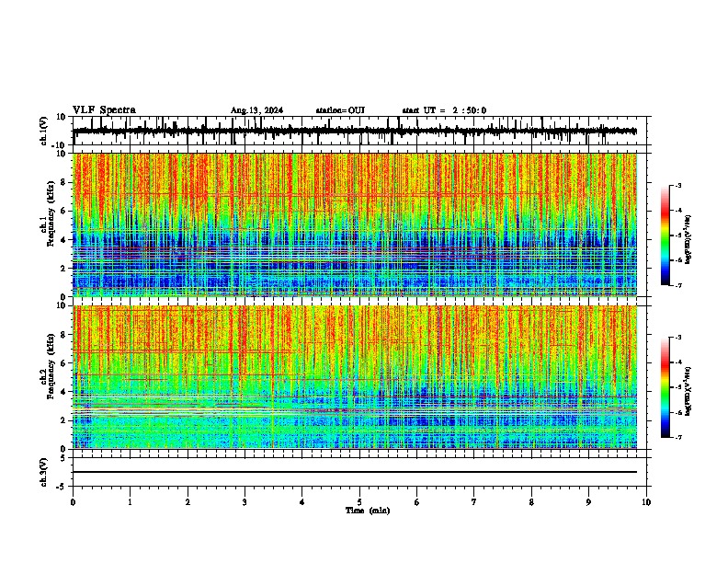Click the time axis tick label "9"
The height and width of the screenshot is (563, 728).
tap(588, 502)
